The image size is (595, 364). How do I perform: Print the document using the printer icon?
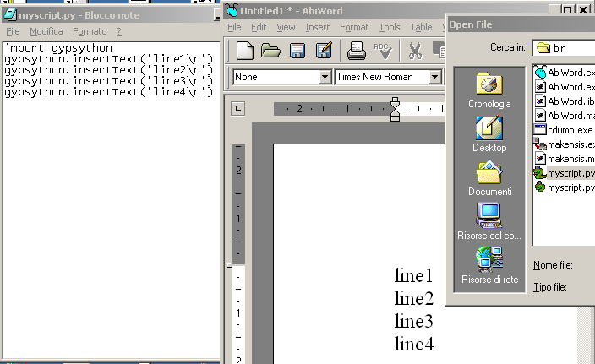pyautogui.click(x=357, y=51)
